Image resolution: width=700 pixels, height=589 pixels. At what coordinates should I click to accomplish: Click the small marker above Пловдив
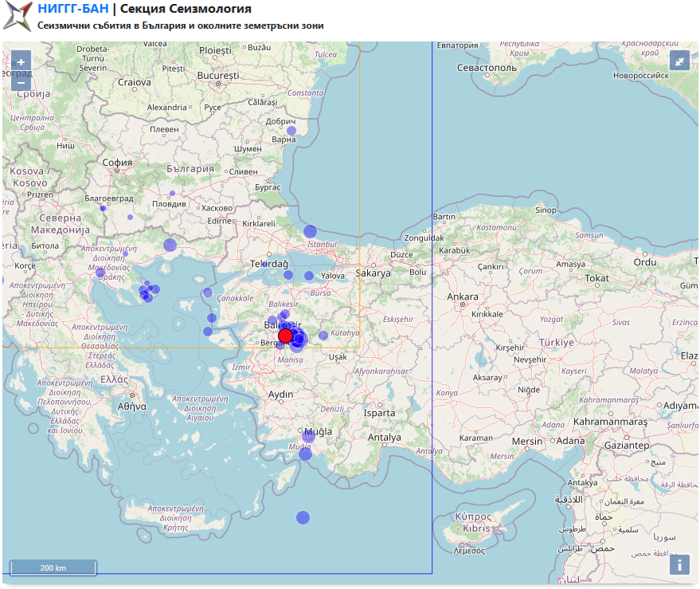coord(172,193)
